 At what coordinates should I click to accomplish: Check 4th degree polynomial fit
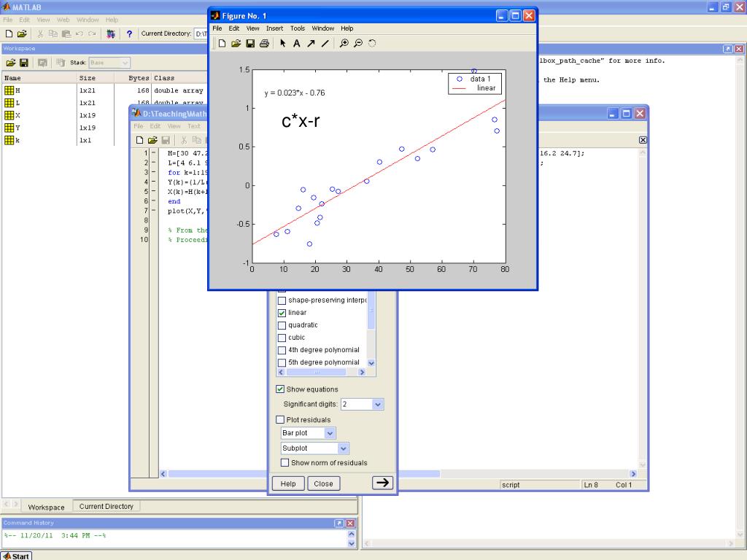tap(282, 350)
